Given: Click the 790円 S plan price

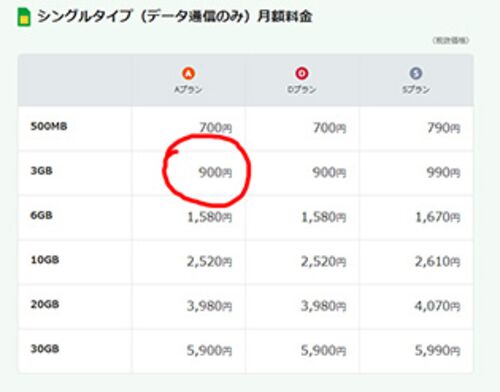Looking at the screenshot, I should (x=444, y=128).
